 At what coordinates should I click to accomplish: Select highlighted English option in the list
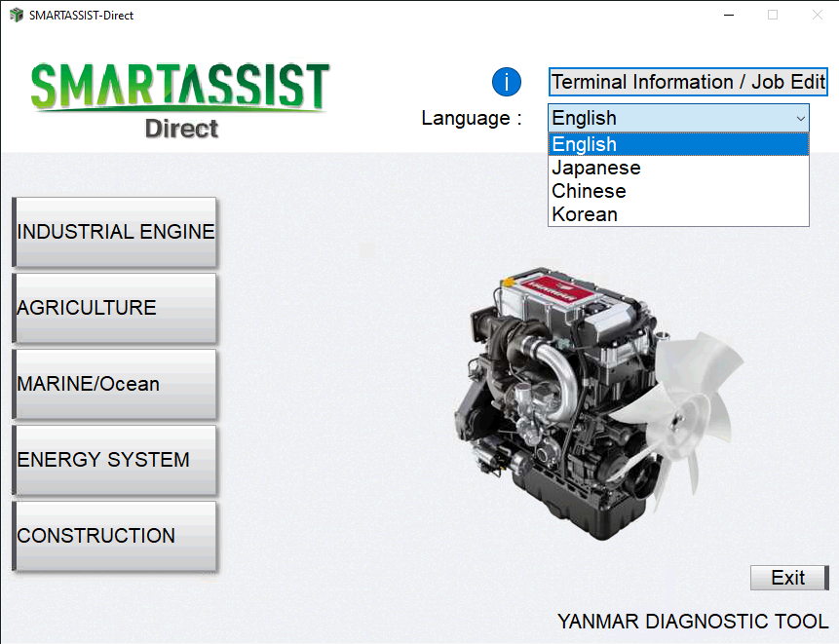678,144
